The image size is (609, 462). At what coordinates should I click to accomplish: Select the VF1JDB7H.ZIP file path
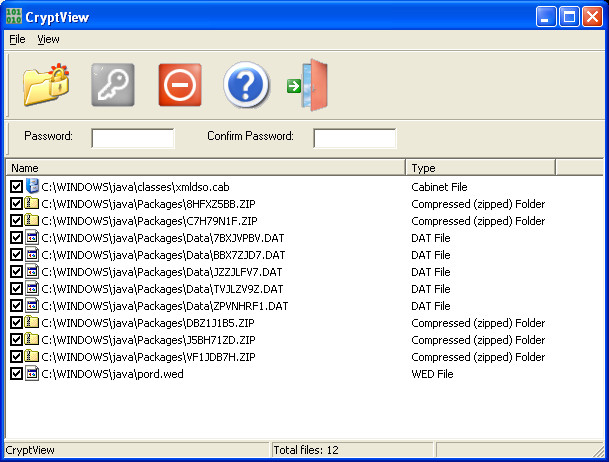(148, 357)
